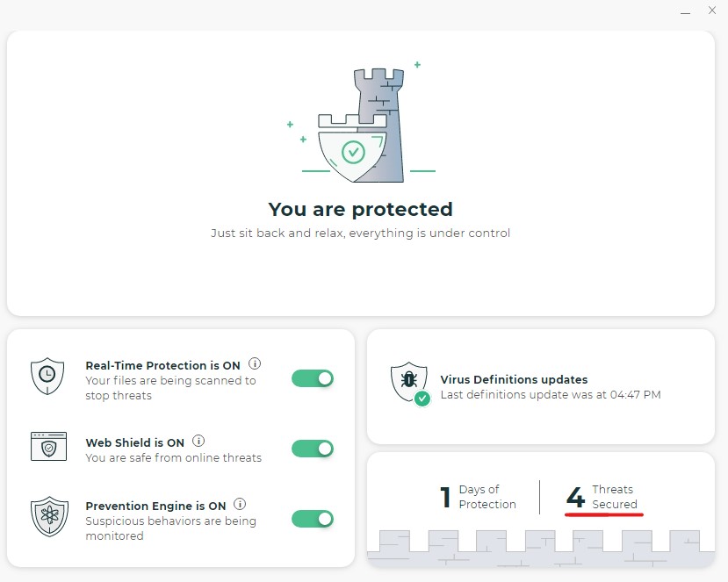Click the "You are protected" headline
The width and height of the screenshot is (728, 582).
pyautogui.click(x=360, y=209)
